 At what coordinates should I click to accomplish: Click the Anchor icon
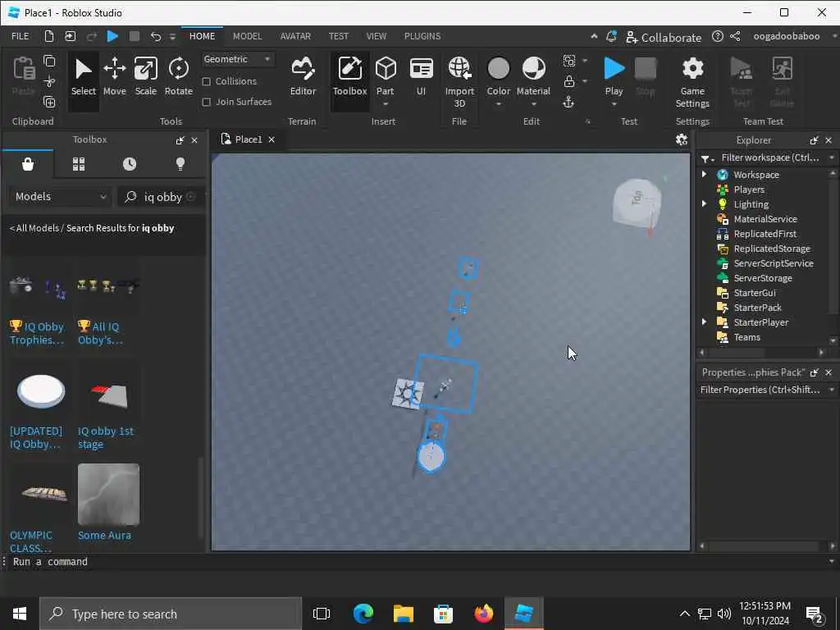pos(569,102)
